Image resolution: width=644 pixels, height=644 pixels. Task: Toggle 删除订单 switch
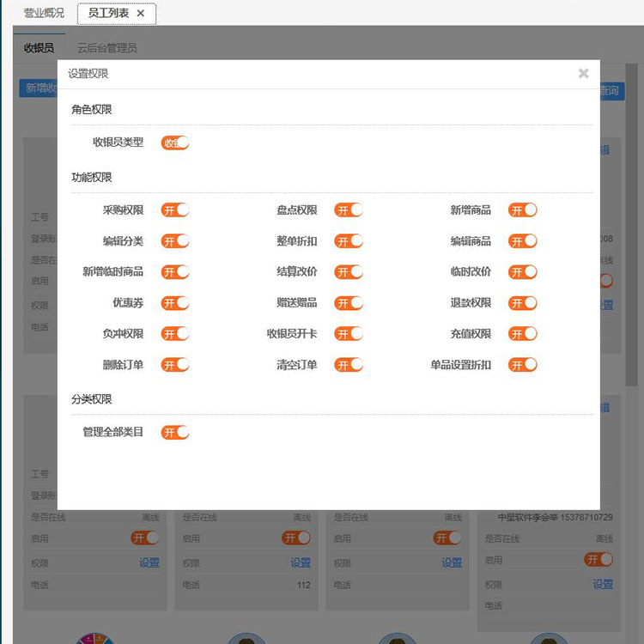[175, 365]
